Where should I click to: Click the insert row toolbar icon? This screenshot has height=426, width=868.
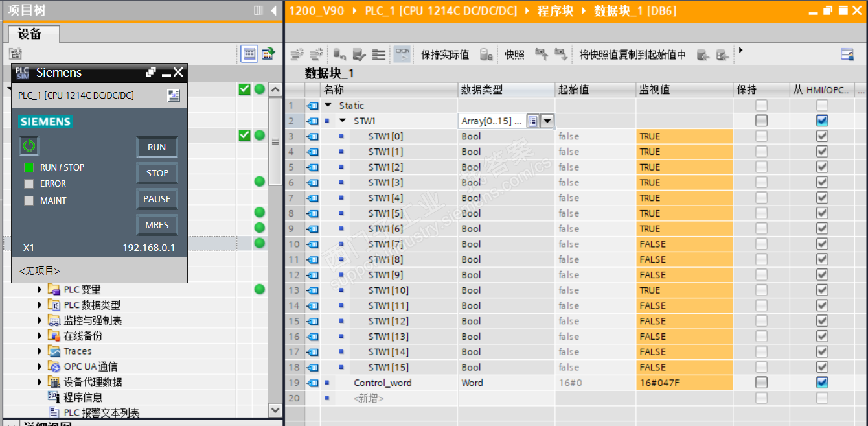[x=297, y=54]
